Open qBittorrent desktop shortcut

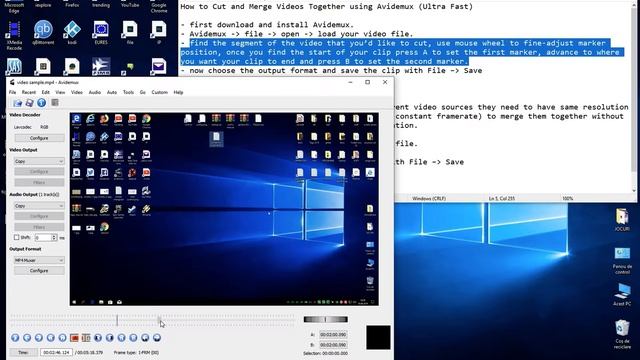tap(43, 33)
